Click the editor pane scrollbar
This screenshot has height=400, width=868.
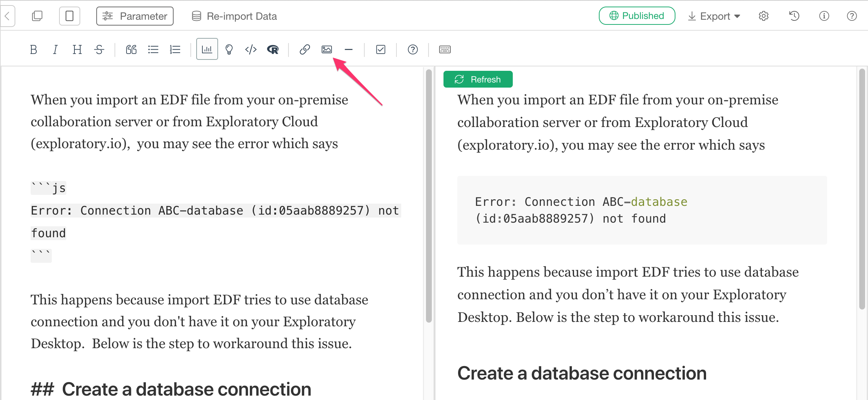coord(429,196)
